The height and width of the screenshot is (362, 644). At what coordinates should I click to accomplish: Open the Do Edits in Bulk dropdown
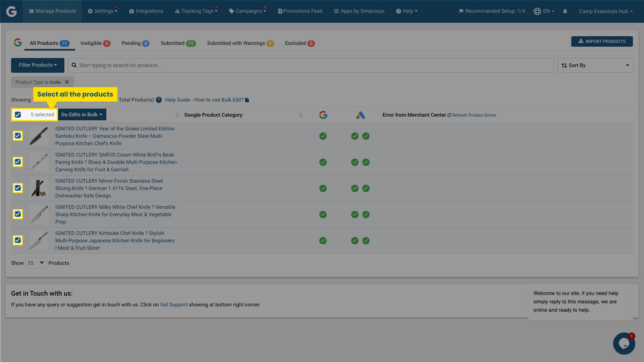point(82,114)
